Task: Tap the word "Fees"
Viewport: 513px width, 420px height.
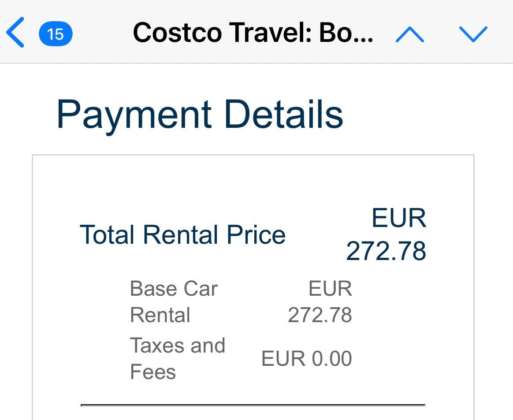Action: (x=153, y=372)
